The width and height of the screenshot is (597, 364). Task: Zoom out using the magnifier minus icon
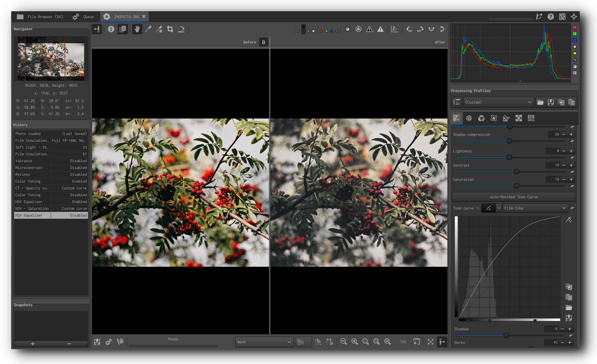tap(343, 342)
